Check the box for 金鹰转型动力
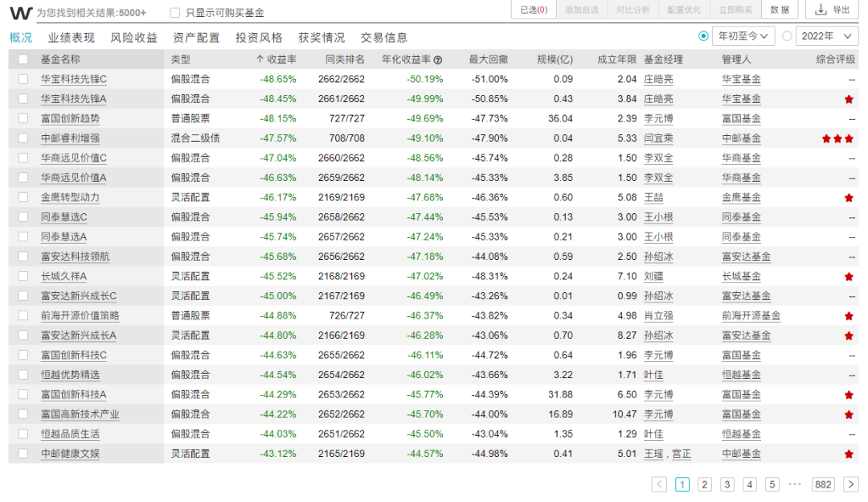Viewport: 868px width, 502px height. click(23, 197)
